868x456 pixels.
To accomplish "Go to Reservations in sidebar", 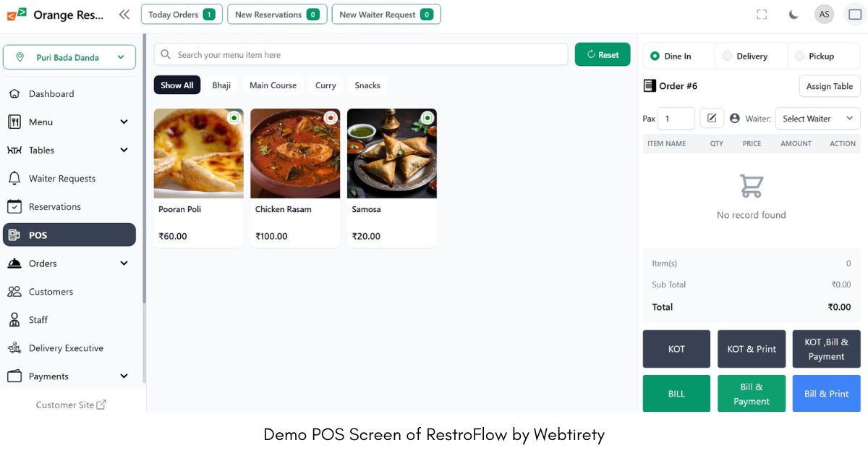I will click(x=54, y=207).
